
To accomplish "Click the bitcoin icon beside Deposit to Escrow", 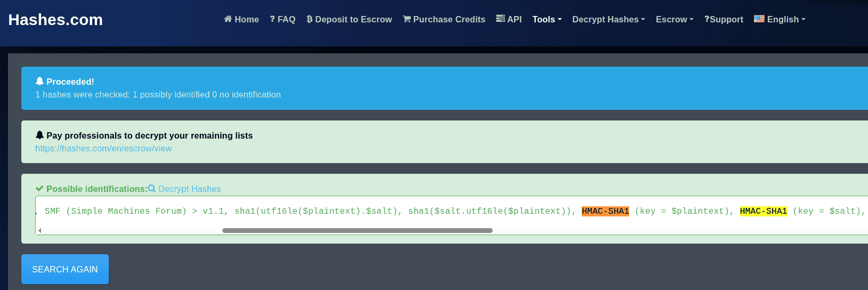I will (x=309, y=19).
